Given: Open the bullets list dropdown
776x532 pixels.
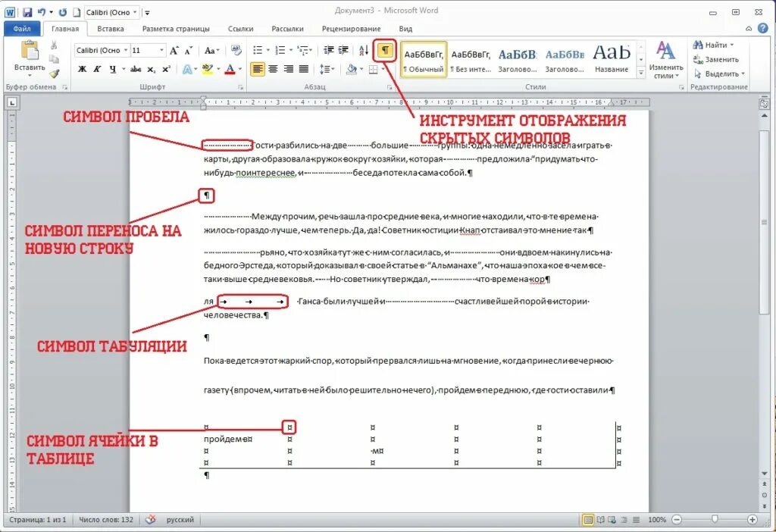Looking at the screenshot, I should (268, 50).
